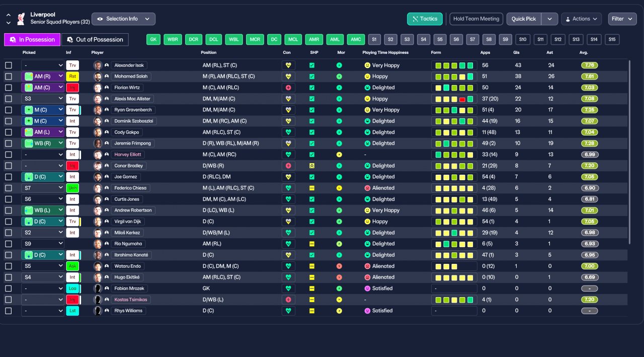Tick the checkbox for Alexander Isak
The height and width of the screenshot is (357, 644).
[9, 65]
